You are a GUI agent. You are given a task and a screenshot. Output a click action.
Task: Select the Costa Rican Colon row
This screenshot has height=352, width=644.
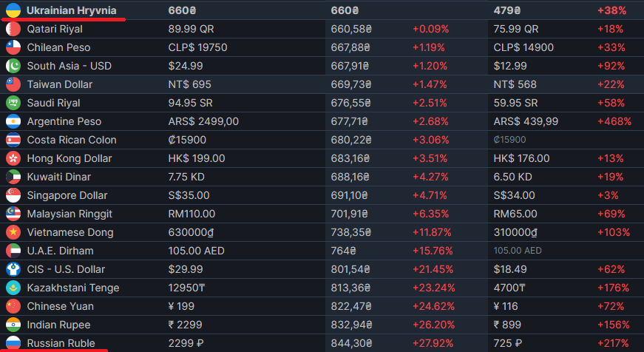[322, 140]
